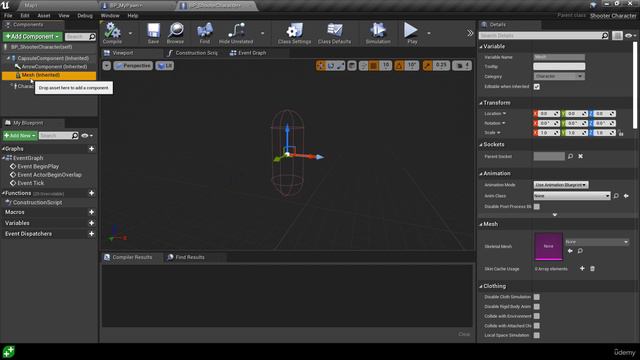Add a new variable with plus icon
This screenshot has width=640, height=360.
(91, 223)
